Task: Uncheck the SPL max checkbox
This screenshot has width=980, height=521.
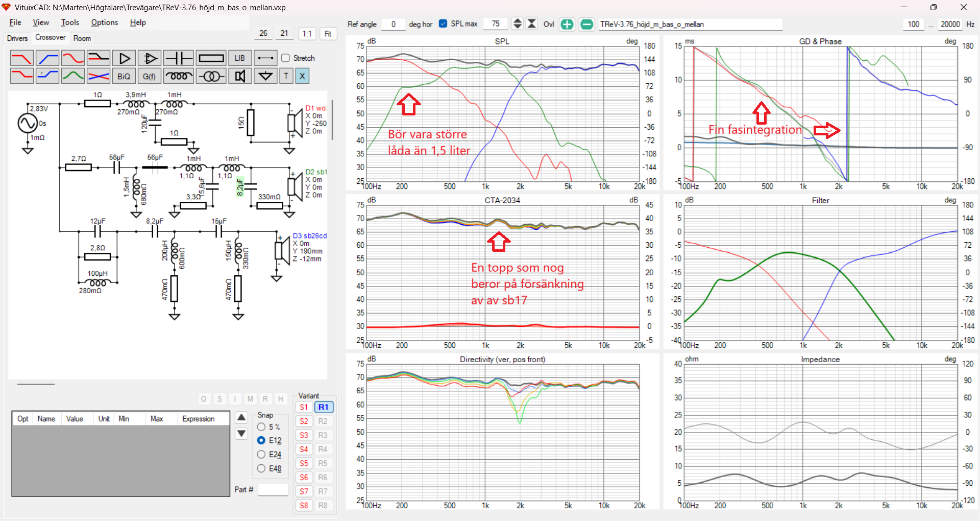Action: pos(443,23)
